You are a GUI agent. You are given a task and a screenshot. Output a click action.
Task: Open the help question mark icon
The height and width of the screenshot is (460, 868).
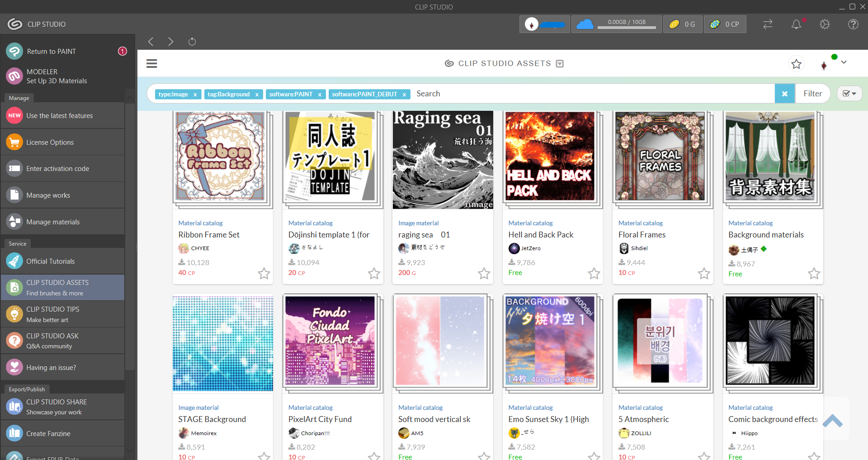point(853,24)
